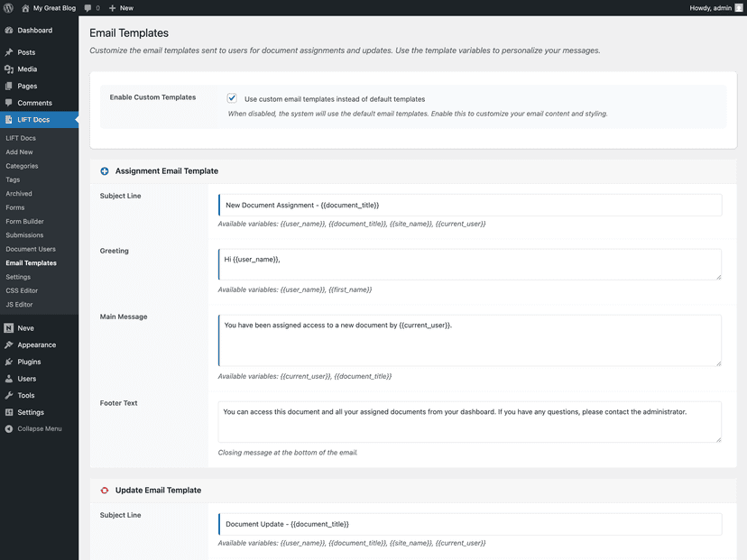Collapse the admin menu
This screenshot has height=560, width=747.
click(33, 428)
